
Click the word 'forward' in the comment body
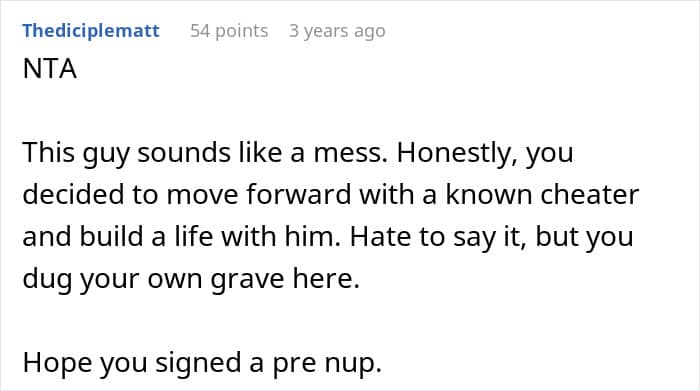click(299, 195)
